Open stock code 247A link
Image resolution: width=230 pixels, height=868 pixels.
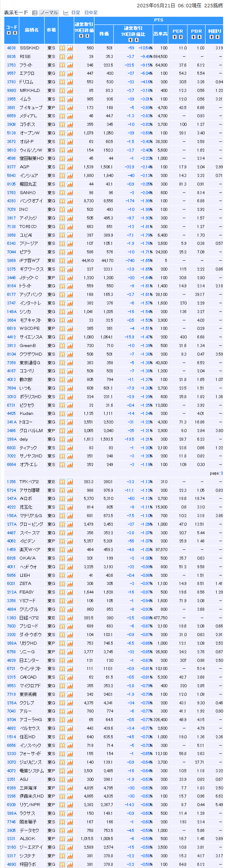pos(12,498)
